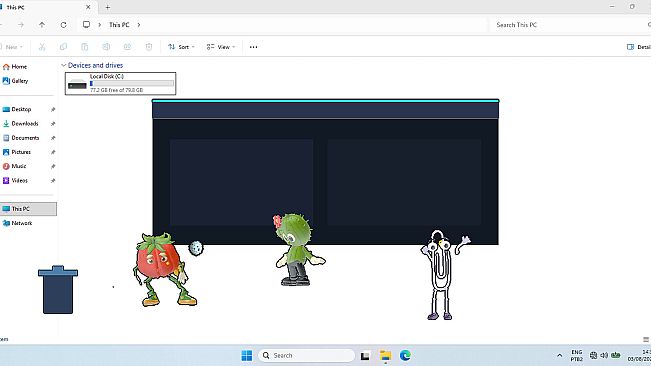Click the left dark panel in overlay

point(241,182)
